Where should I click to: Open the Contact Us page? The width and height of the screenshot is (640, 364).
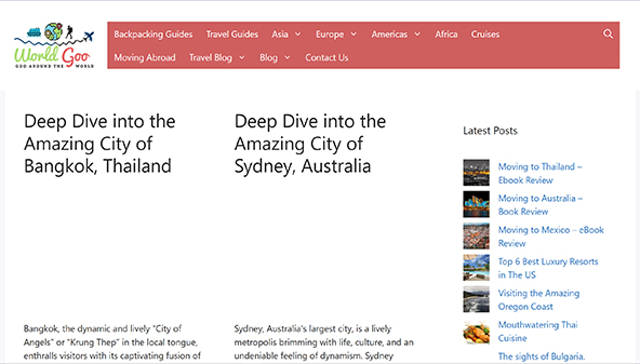pyautogui.click(x=326, y=58)
